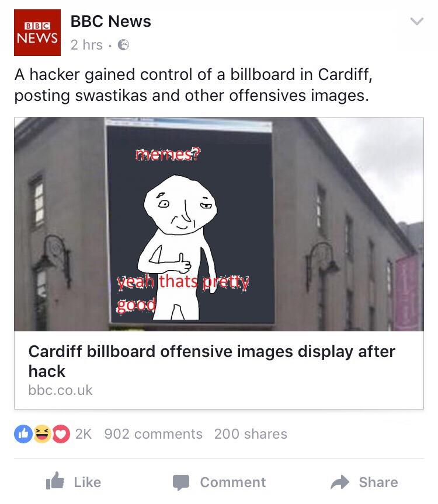Click the speech bubble Comment icon
The height and width of the screenshot is (504, 438).
[x=181, y=482]
